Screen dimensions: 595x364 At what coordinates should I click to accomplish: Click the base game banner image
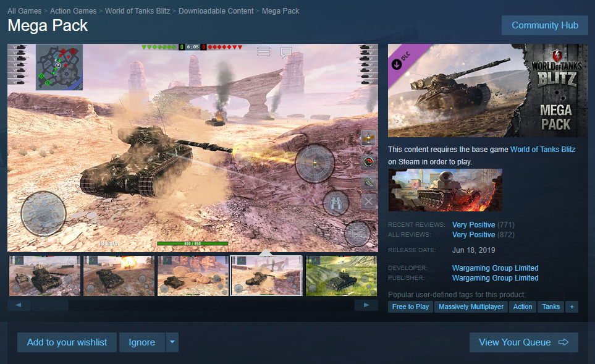[x=445, y=190]
